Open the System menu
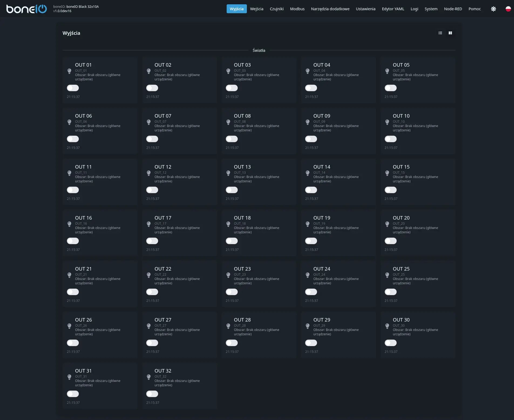Screen dimensions: 514x420 point(431,9)
